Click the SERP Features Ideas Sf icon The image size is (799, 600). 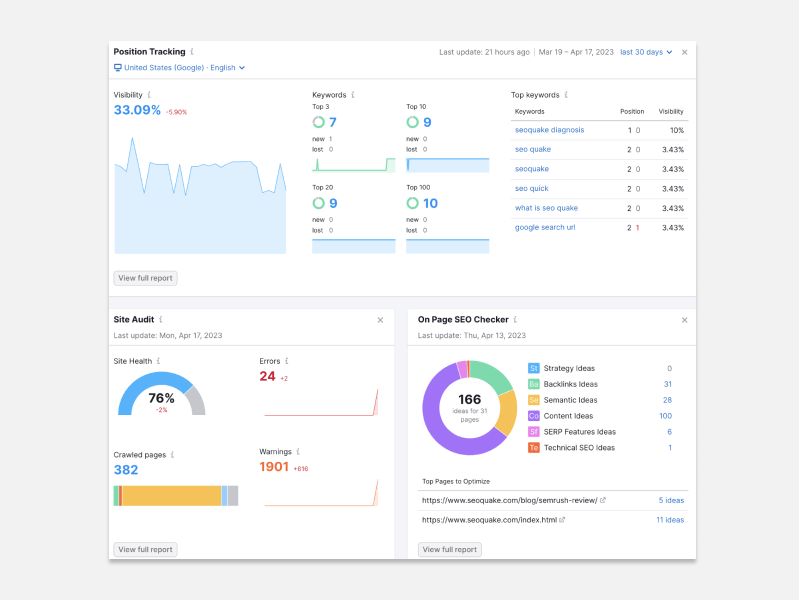[x=534, y=432]
